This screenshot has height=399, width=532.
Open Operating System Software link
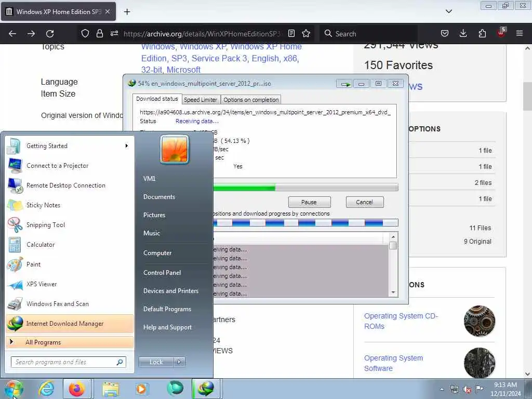394,363
